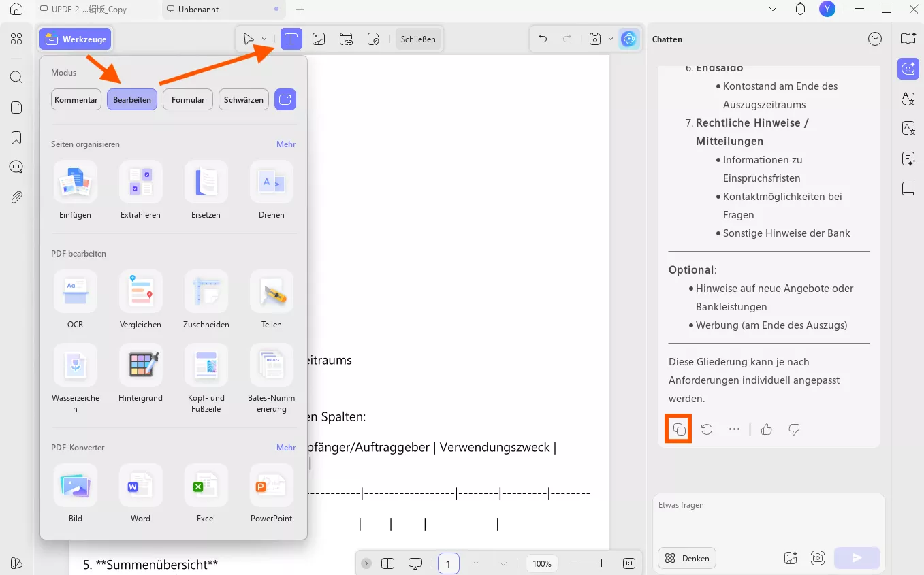
Task: Switch to Kommentar mode
Action: pos(76,99)
